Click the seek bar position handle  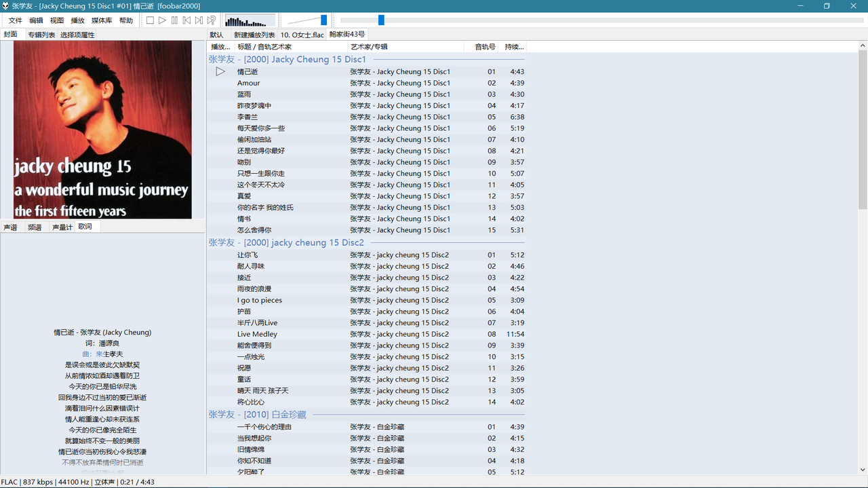click(x=381, y=20)
